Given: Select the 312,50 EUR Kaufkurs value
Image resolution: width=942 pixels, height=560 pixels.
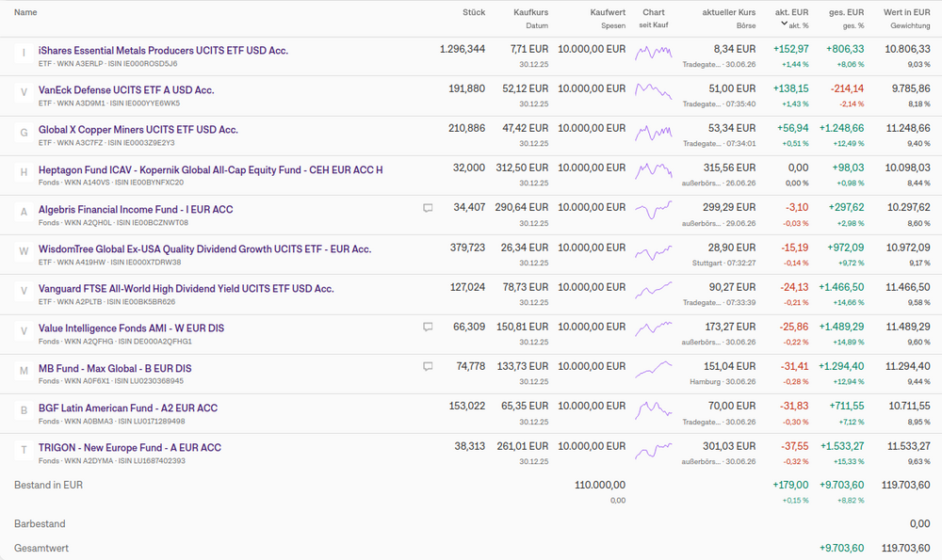Looking at the screenshot, I should point(522,168).
